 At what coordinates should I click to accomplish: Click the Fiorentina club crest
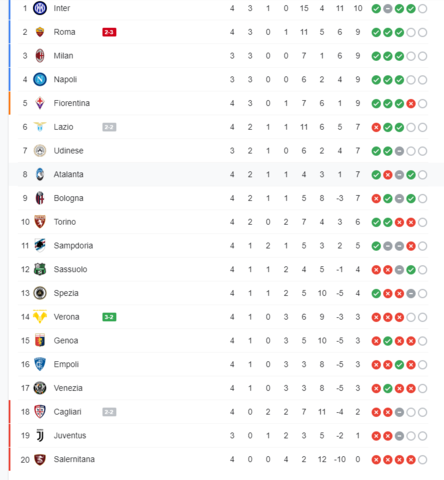coord(40,103)
